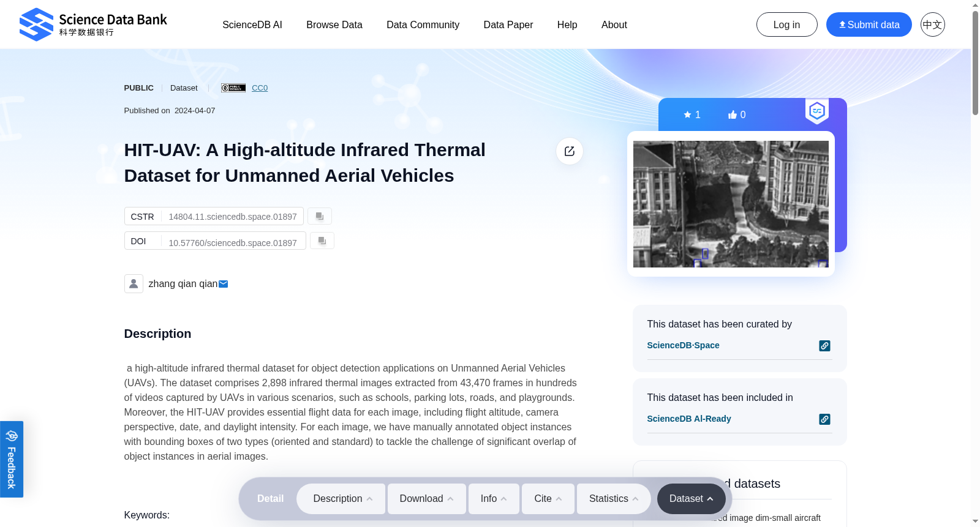
Task: View the infrared thermal dataset thumbnail
Action: [731, 204]
